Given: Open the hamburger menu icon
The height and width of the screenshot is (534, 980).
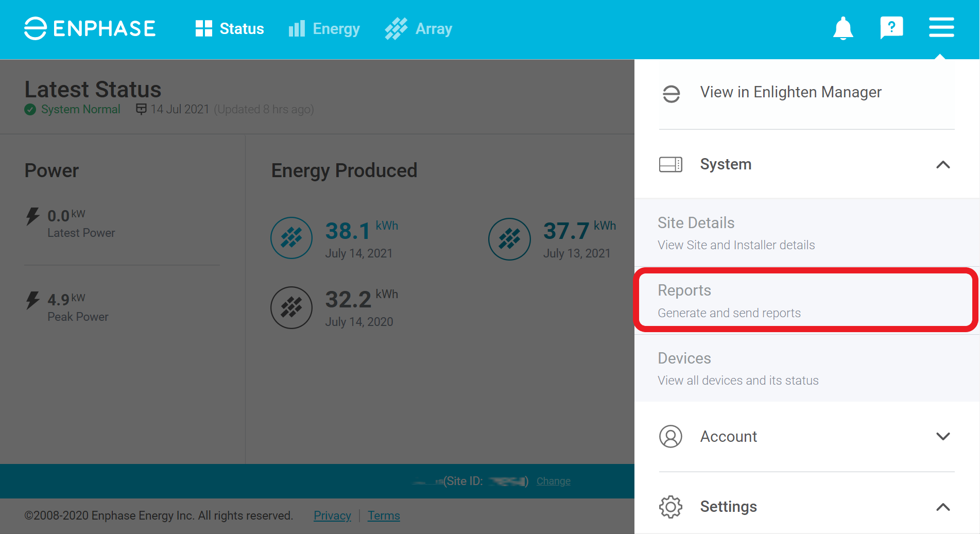Looking at the screenshot, I should tap(941, 28).
